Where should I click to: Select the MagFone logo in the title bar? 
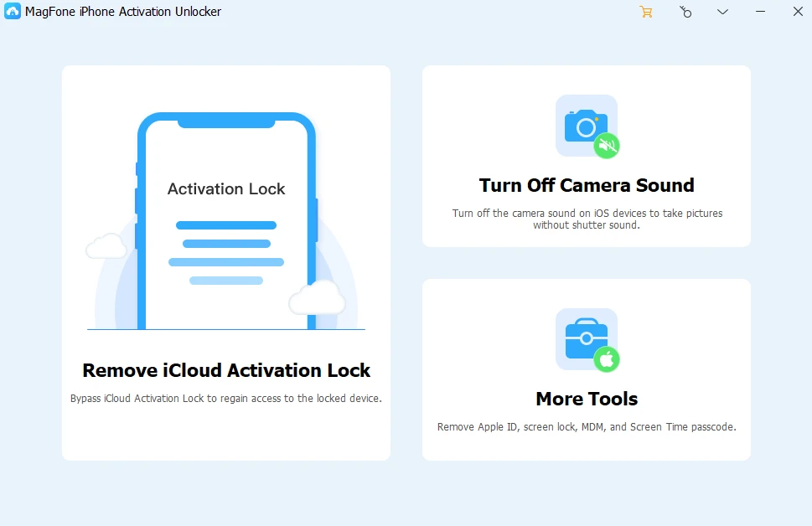(x=11, y=12)
